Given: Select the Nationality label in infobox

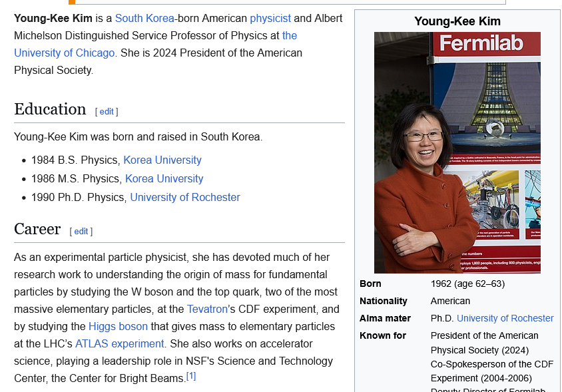Looking at the screenshot, I should [x=383, y=301].
